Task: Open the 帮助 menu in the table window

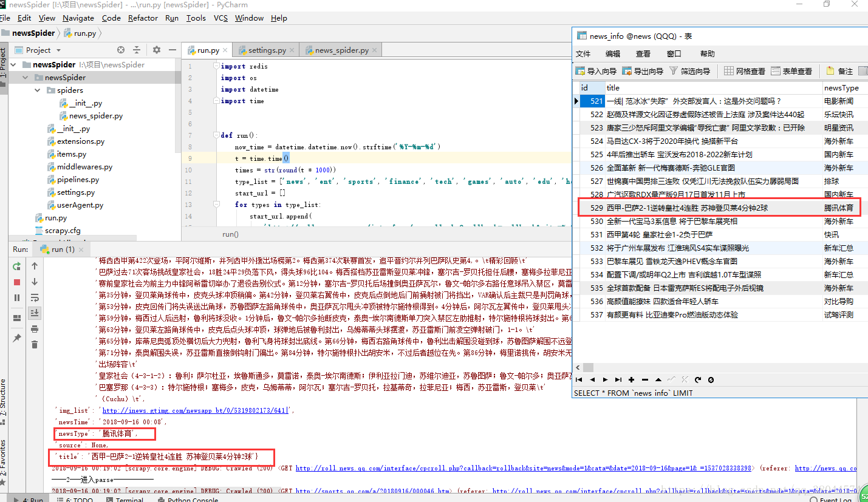Action: click(x=708, y=54)
